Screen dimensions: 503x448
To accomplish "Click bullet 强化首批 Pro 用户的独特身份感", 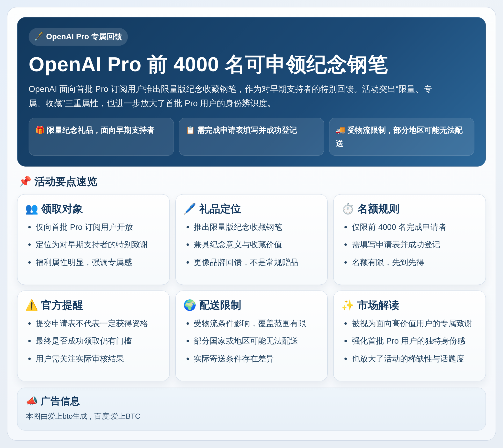I will pyautogui.click(x=408, y=341).
